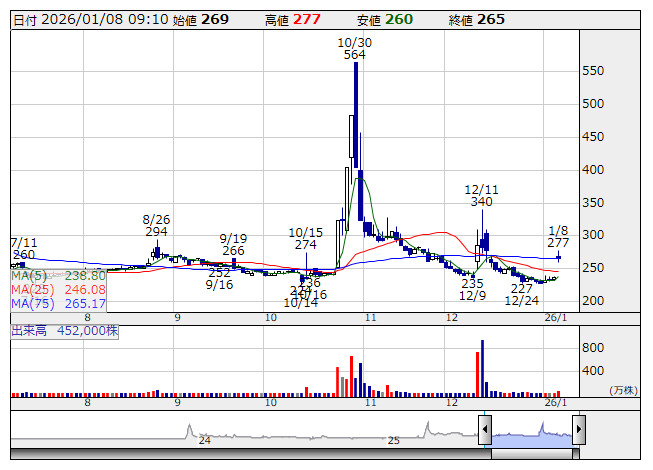Click the tallest blue volume bar in December
Viewport: 653px width, 470px height.
[x=482, y=368]
